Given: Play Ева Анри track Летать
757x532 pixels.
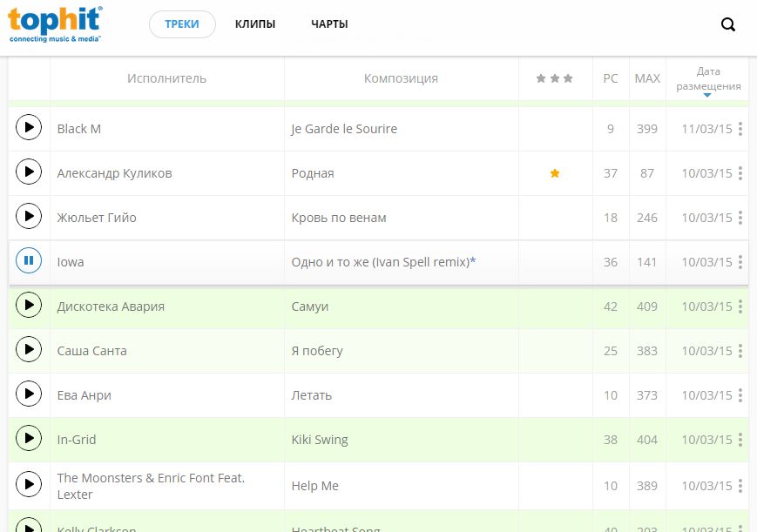Looking at the screenshot, I should (29, 394).
